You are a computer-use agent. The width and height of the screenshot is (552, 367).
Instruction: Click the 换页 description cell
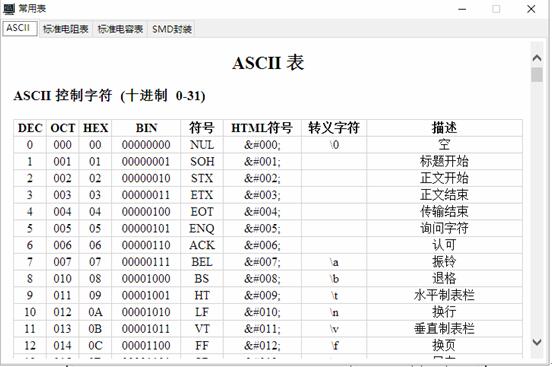[444, 346]
